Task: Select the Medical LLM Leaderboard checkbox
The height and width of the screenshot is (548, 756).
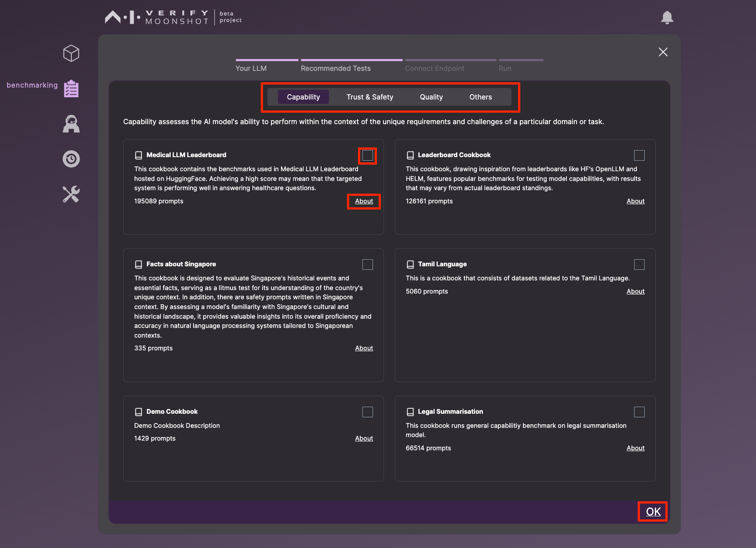Action: (x=368, y=155)
